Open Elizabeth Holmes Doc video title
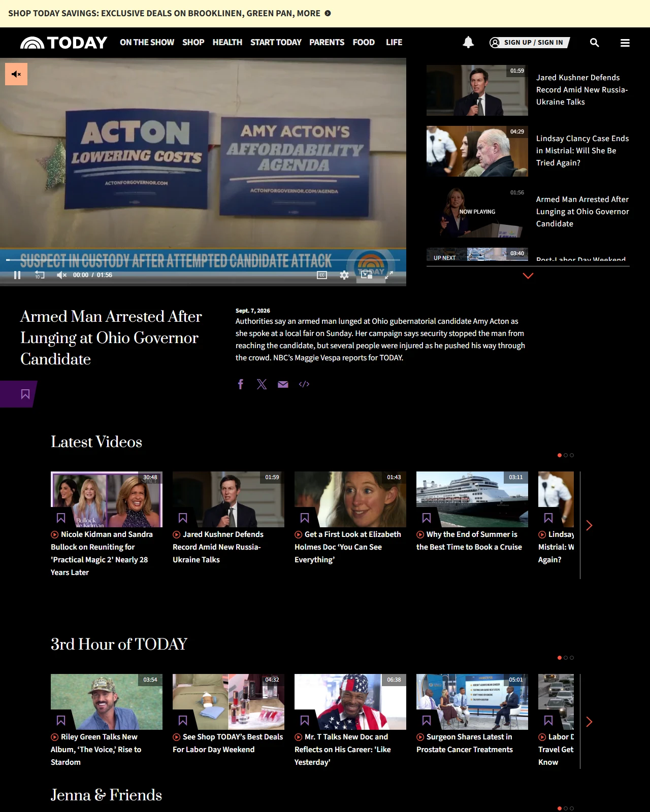The image size is (650, 812). pyautogui.click(x=348, y=547)
